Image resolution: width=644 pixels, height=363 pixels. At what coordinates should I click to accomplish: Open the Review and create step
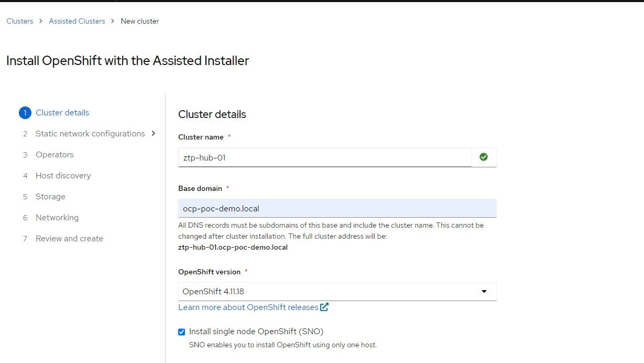[69, 239]
